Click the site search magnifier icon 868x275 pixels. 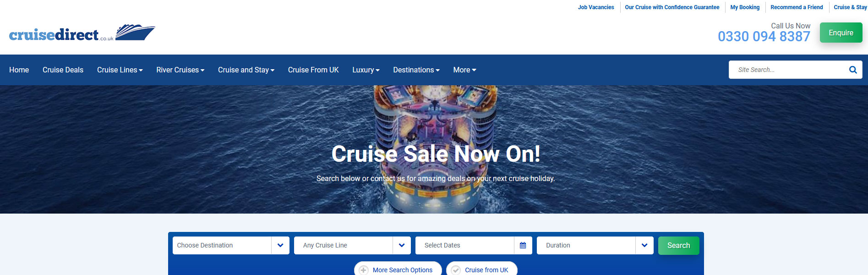tap(853, 70)
